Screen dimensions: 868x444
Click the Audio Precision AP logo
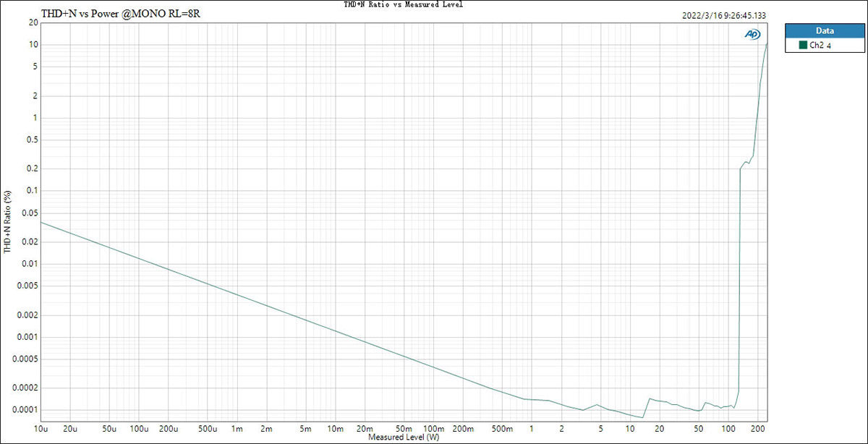point(752,34)
